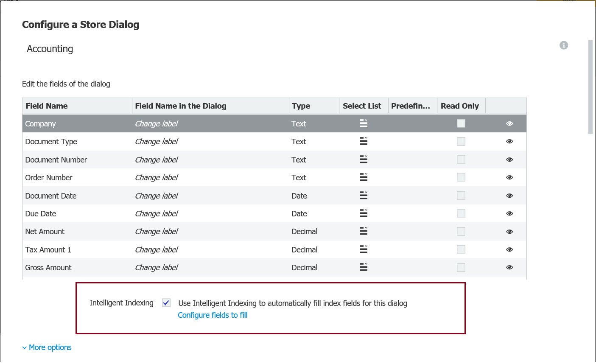Click the Field Name column header

(x=46, y=106)
